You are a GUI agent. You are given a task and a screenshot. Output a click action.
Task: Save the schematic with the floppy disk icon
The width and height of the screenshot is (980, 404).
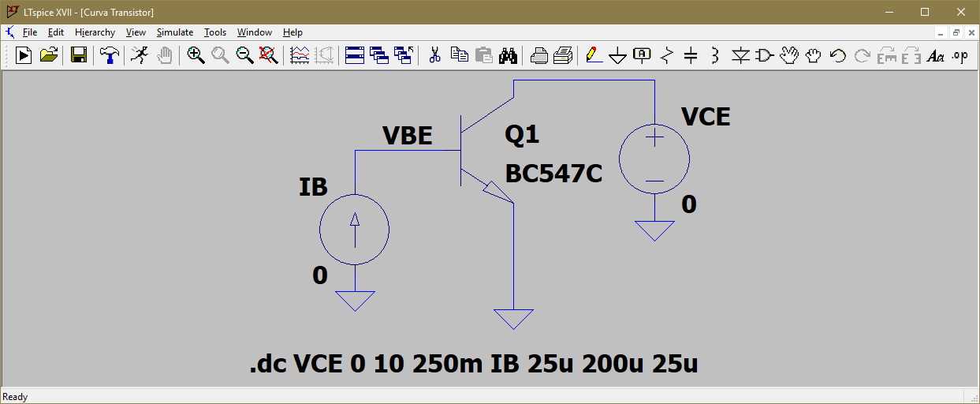[x=79, y=55]
